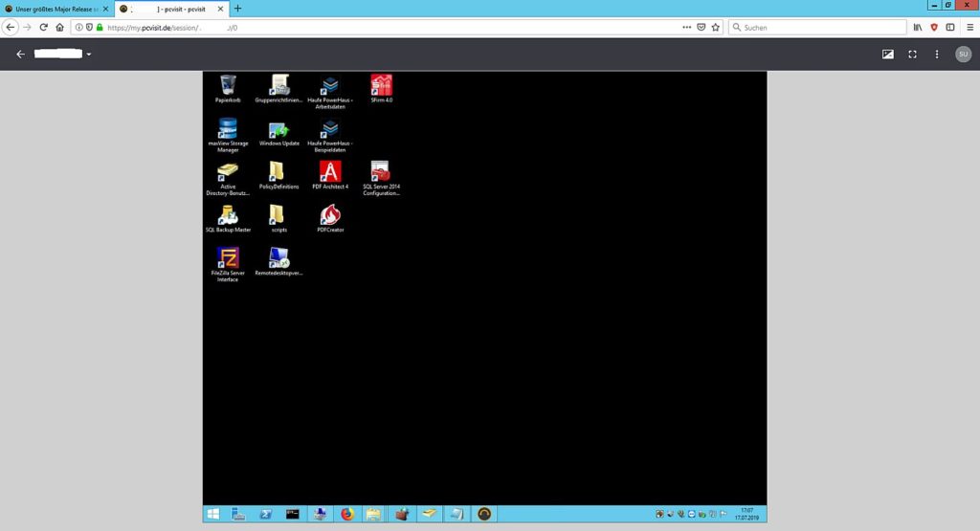This screenshot has width=980, height=531.
Task: Open the pcvisit three-dot options menu
Action: [x=937, y=55]
